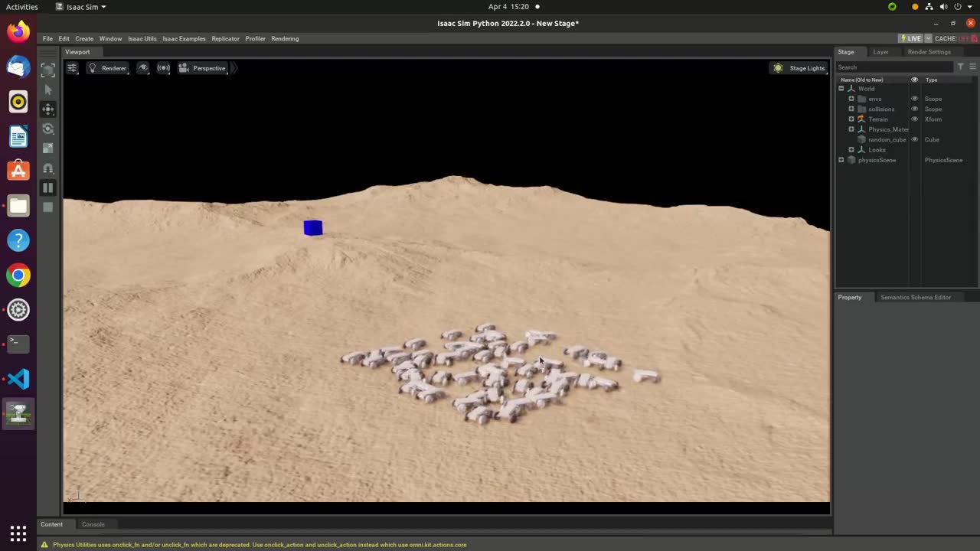Sort by the Name (Old to New) header
Image resolution: width=980 pixels, height=551 pixels.
(x=861, y=80)
